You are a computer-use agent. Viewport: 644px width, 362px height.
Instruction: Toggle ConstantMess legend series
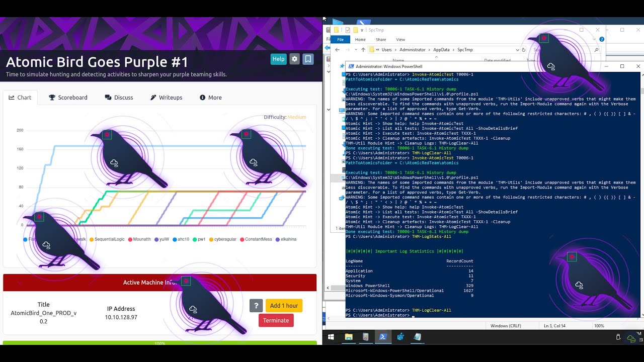(x=256, y=239)
